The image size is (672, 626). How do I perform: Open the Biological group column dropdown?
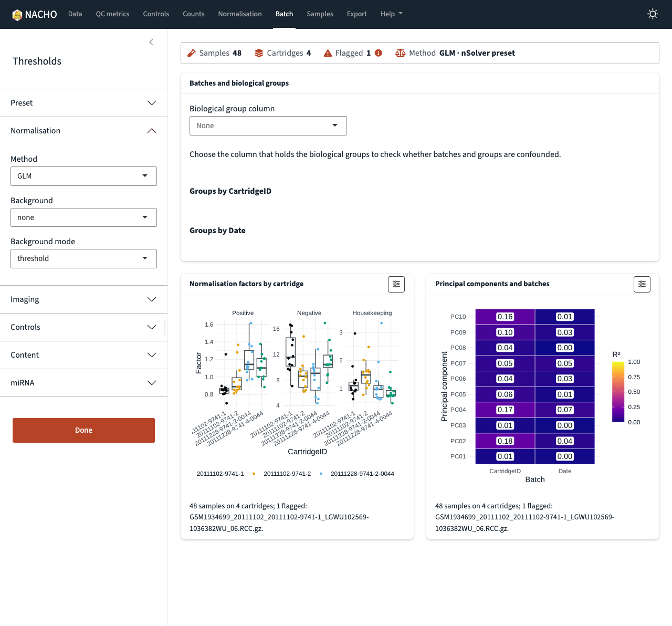click(x=268, y=126)
